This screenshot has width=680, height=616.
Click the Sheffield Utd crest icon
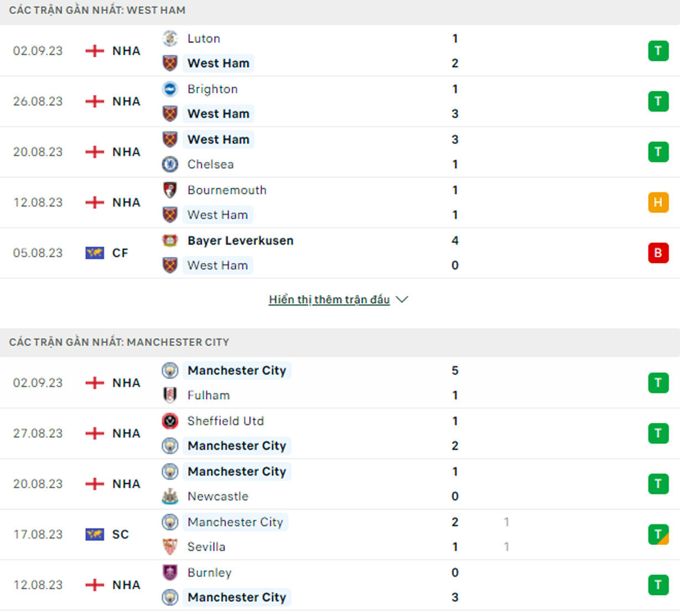pos(170,421)
